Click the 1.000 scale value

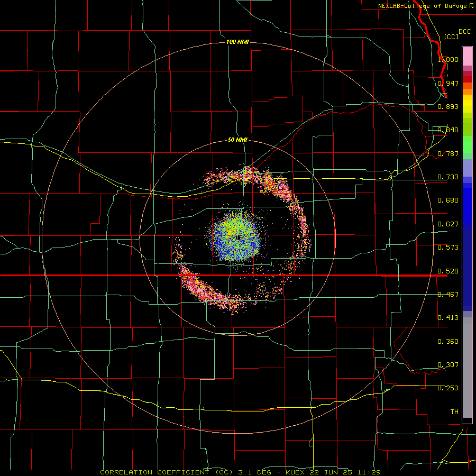(448, 59)
